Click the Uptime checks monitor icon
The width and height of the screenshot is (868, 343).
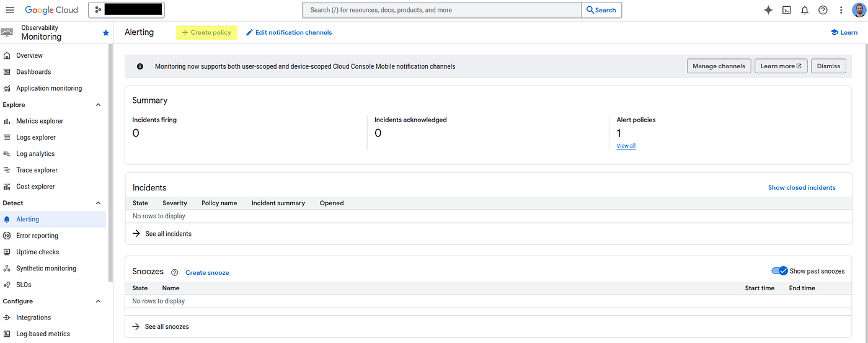(x=7, y=252)
